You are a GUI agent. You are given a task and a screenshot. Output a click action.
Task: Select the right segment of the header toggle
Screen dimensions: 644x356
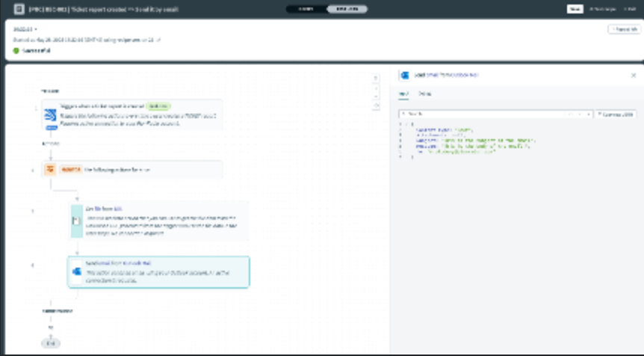coord(347,9)
